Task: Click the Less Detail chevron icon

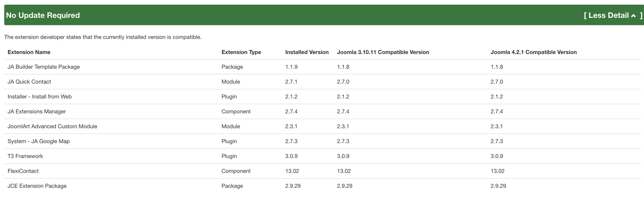Action: click(633, 16)
